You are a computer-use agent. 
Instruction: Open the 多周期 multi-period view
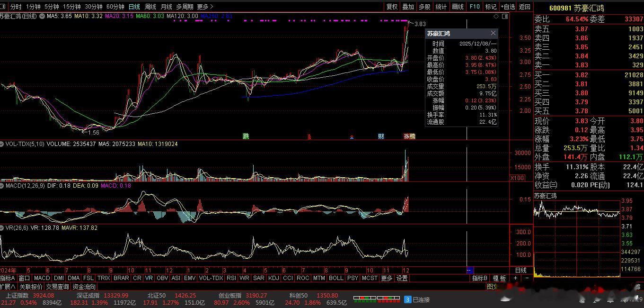[x=185, y=7]
